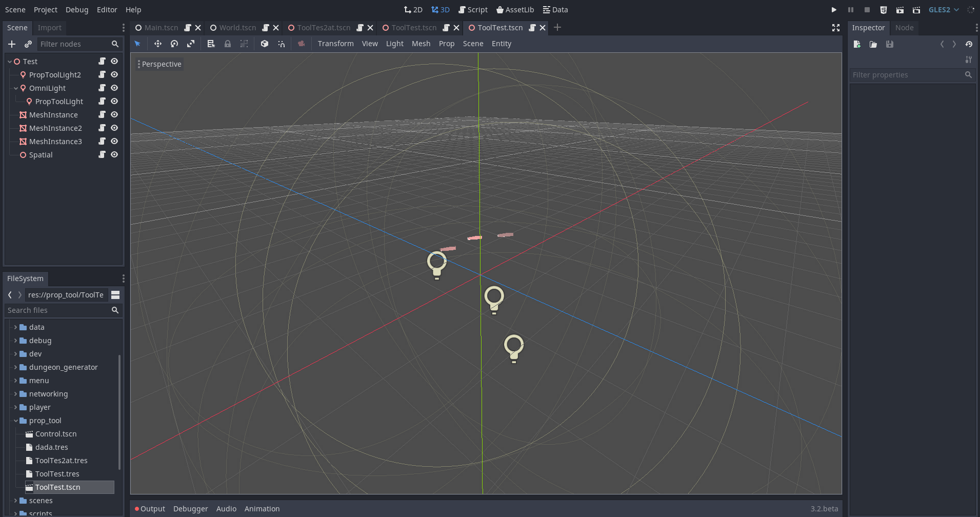Click the Search files field
980x517 pixels.
[x=63, y=310]
